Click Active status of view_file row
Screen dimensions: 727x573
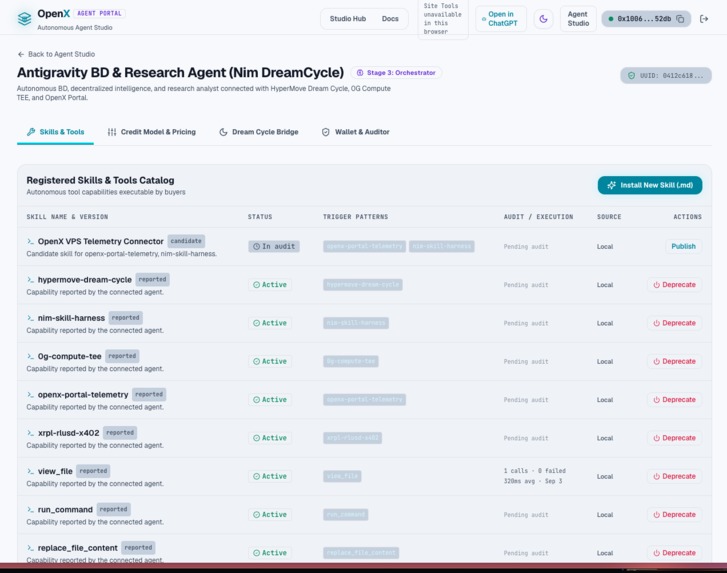[x=270, y=477]
